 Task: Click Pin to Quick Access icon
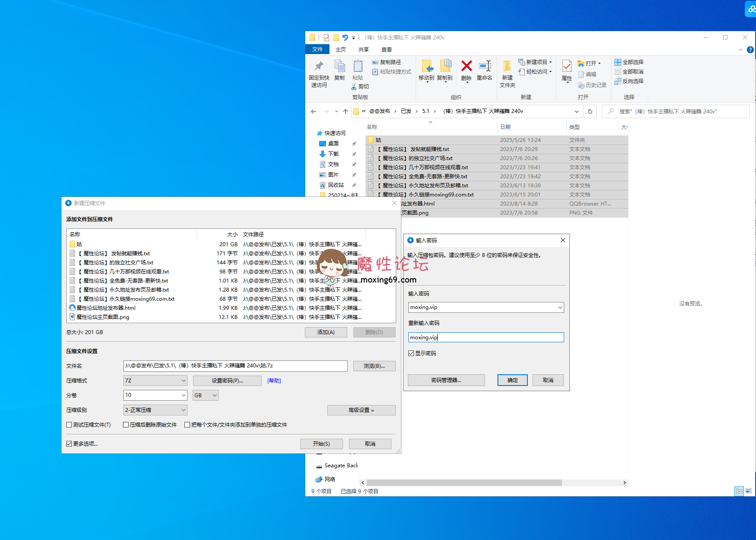point(319,66)
